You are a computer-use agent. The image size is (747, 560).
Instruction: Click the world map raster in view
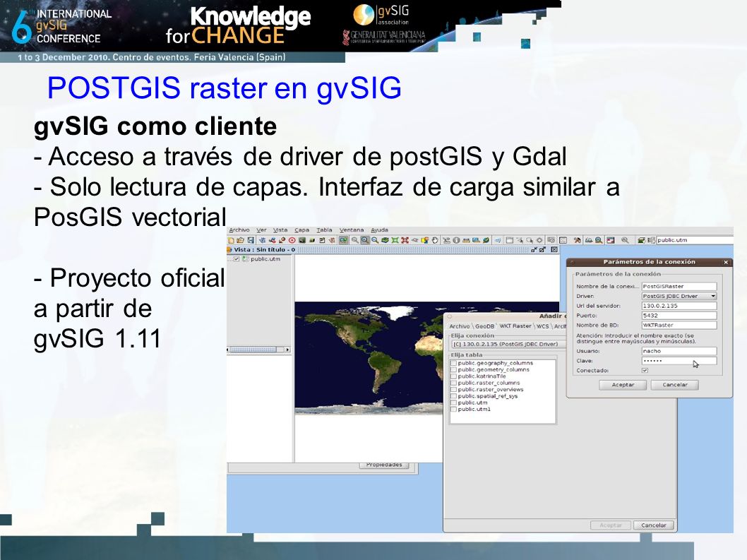(369, 357)
